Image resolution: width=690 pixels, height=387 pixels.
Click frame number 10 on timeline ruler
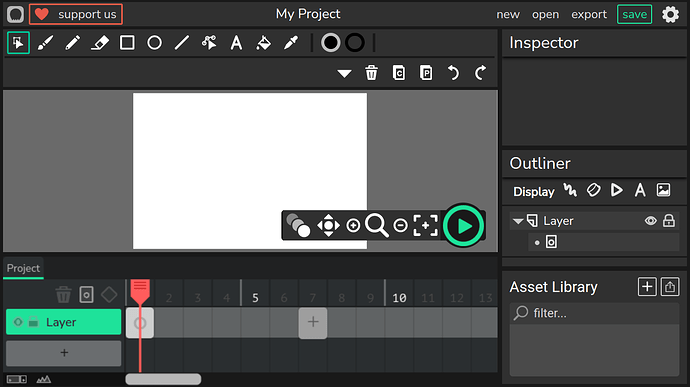[x=399, y=298]
